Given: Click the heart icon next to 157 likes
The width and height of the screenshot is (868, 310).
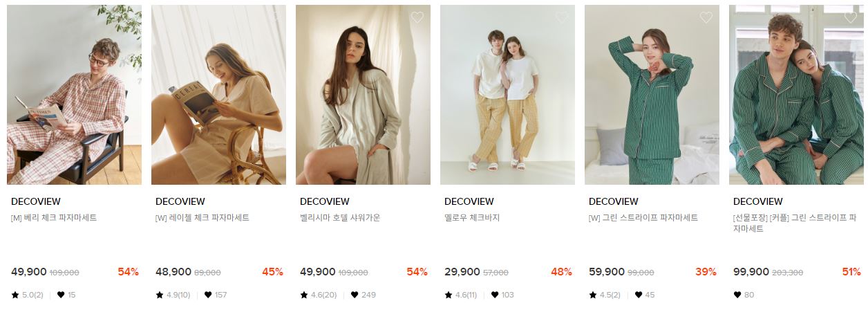Looking at the screenshot, I should 208,295.
